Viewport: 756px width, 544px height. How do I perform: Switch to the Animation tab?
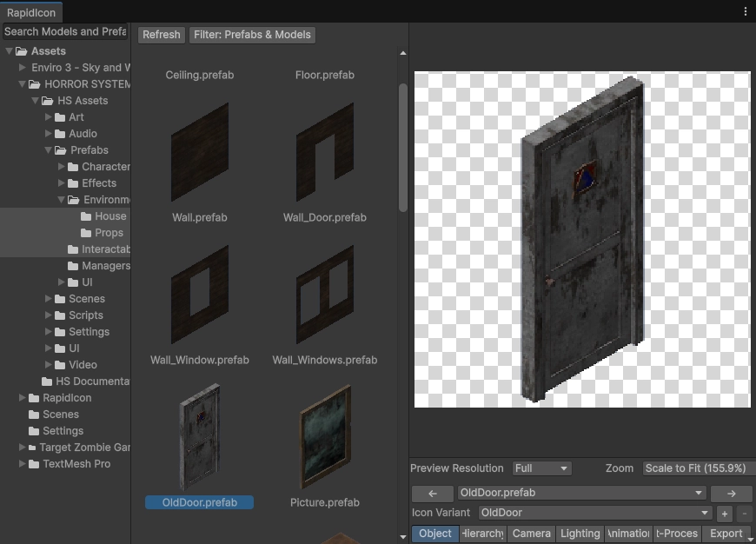[629, 534]
